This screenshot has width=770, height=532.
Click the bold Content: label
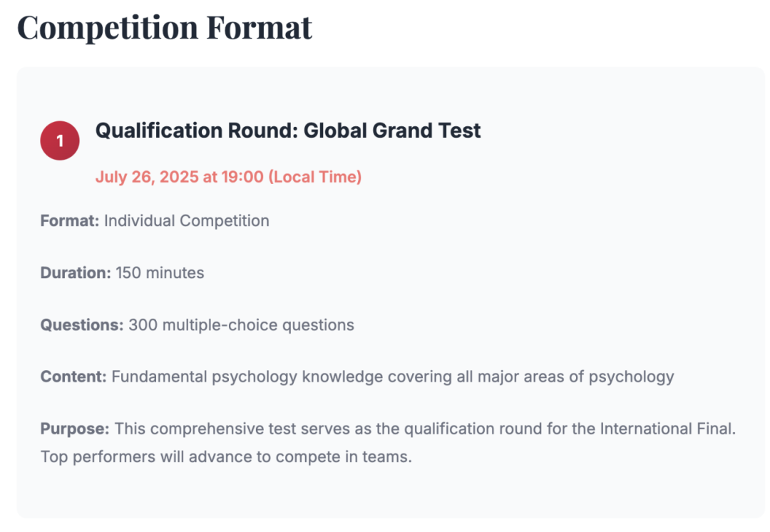coord(73,377)
